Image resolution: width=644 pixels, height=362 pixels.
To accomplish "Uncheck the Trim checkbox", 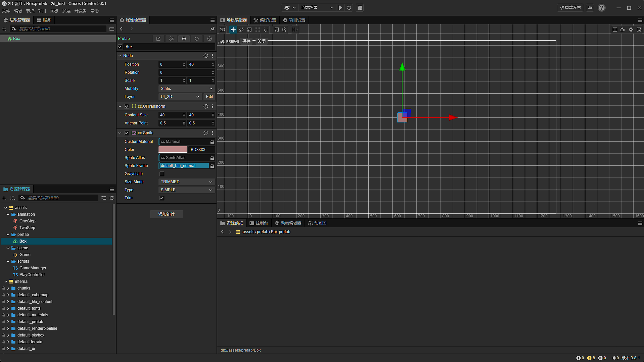I will [x=162, y=198].
